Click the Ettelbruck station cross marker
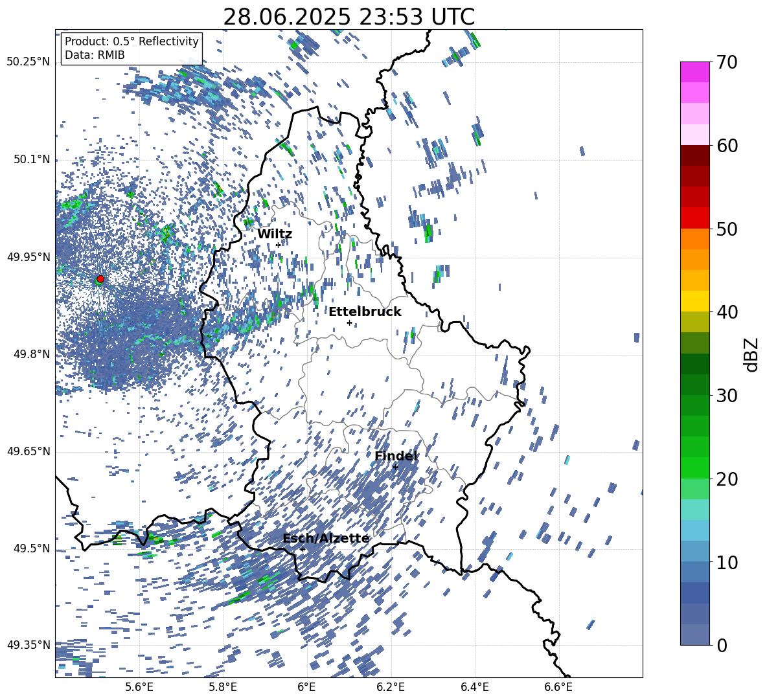The width and height of the screenshot is (767, 700). coord(349,322)
